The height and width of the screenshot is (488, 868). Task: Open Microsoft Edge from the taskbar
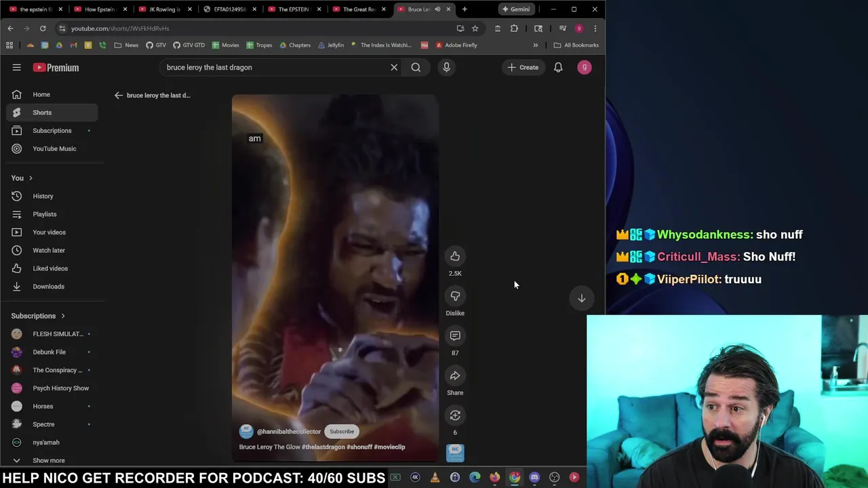475,477
